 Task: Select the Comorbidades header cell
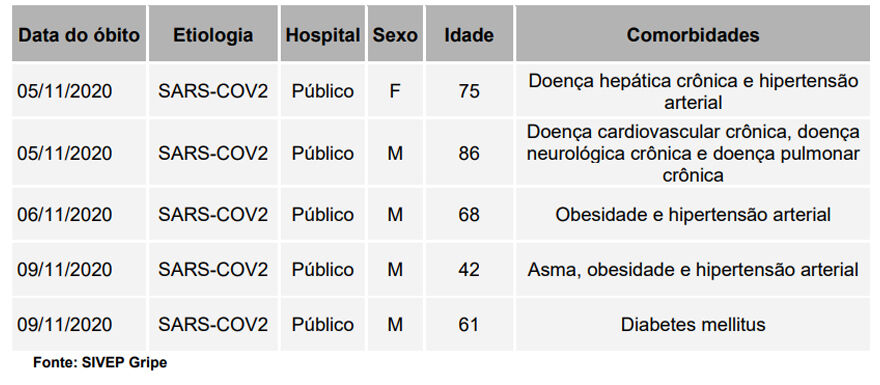coord(693,34)
